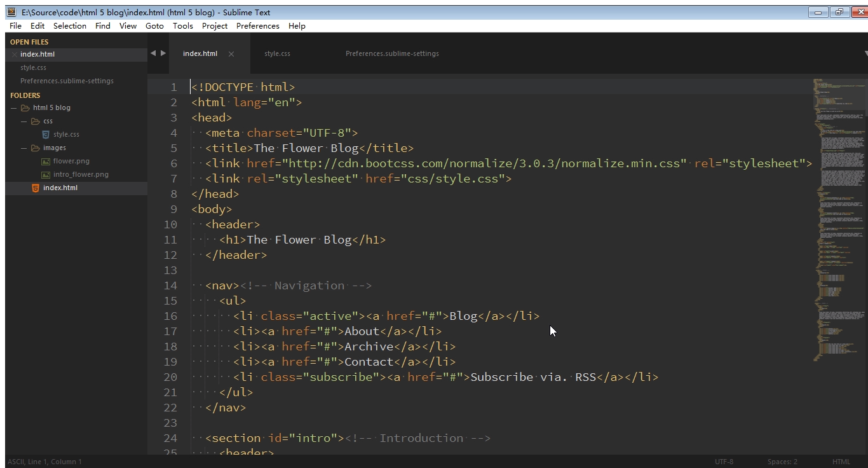Collapse the images folder tree
The image size is (868, 468).
click(x=24, y=148)
